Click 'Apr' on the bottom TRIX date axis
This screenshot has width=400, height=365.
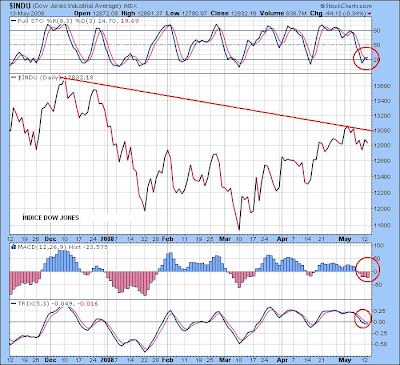coord(282,360)
